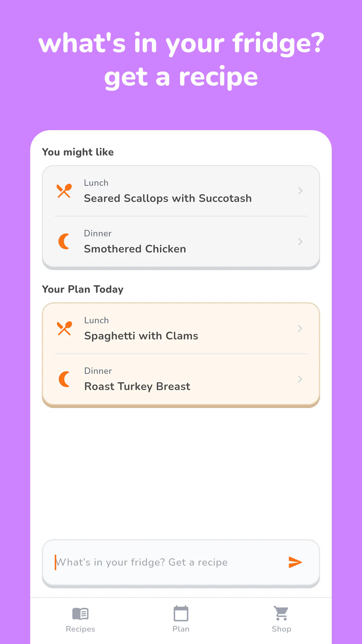362x644 pixels.
Task: Switch to the Recipes tab label
Action: pos(80,629)
